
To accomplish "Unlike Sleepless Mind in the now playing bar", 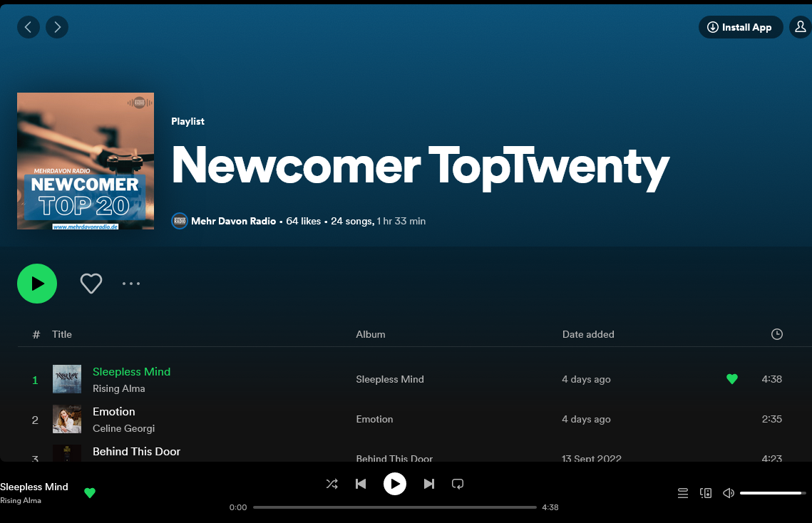I will [90, 493].
